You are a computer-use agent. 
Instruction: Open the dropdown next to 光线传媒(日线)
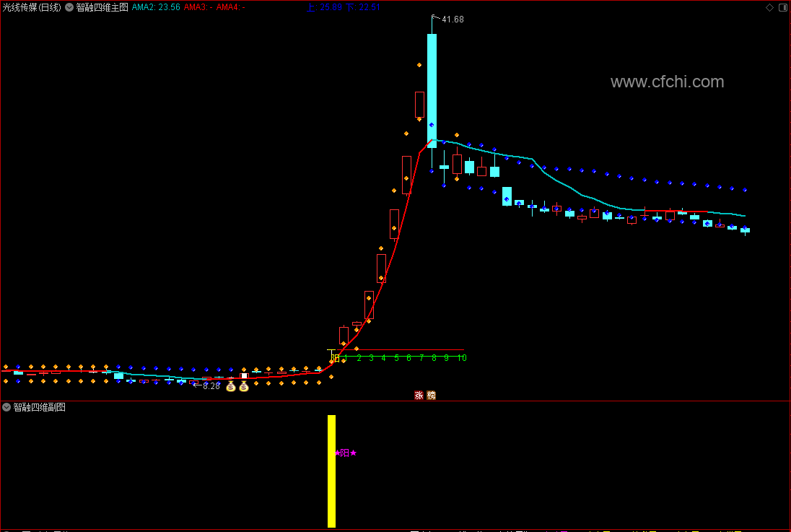(x=69, y=7)
